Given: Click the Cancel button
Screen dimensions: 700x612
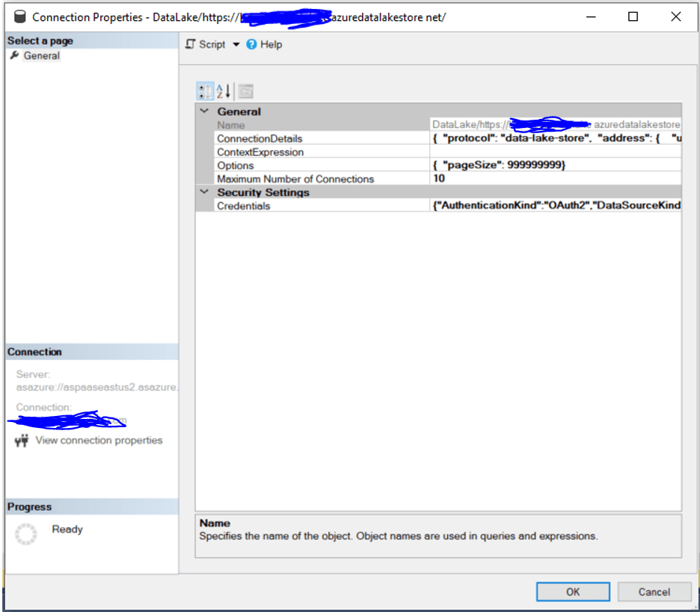Looking at the screenshot, I should pyautogui.click(x=654, y=592).
